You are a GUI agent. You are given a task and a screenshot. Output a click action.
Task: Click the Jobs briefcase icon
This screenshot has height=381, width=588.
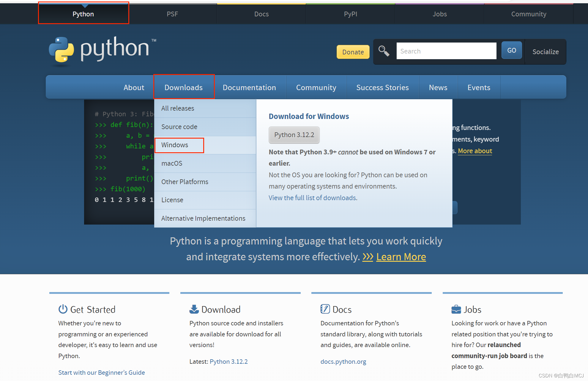click(x=456, y=309)
